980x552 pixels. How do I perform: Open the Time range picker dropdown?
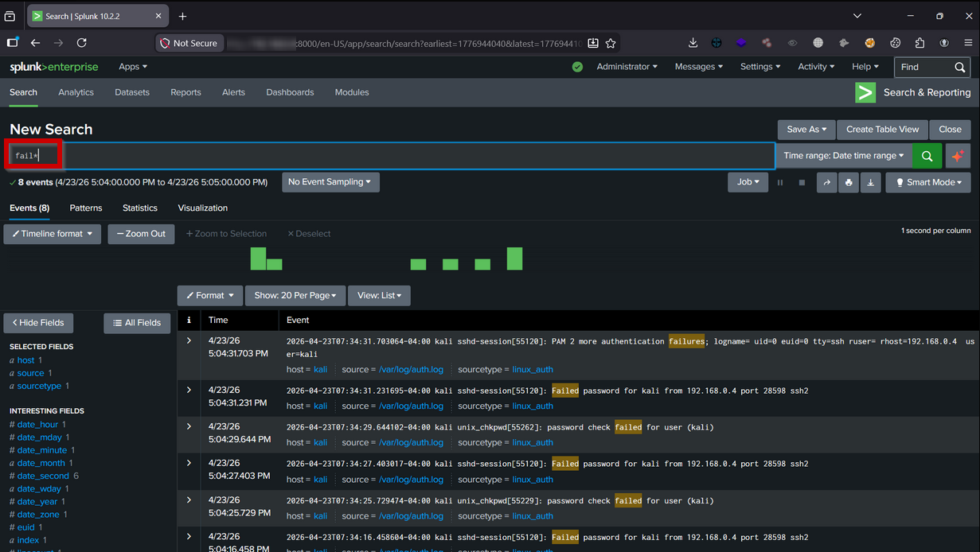tap(844, 156)
